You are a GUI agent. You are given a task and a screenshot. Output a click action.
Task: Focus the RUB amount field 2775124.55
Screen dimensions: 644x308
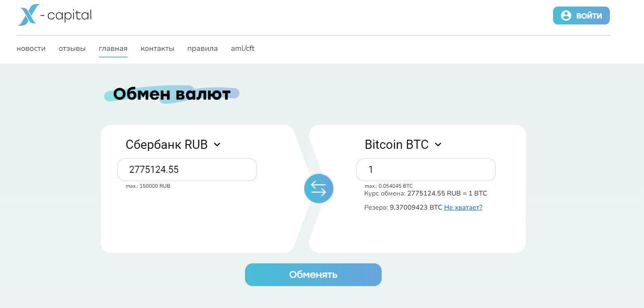[187, 170]
